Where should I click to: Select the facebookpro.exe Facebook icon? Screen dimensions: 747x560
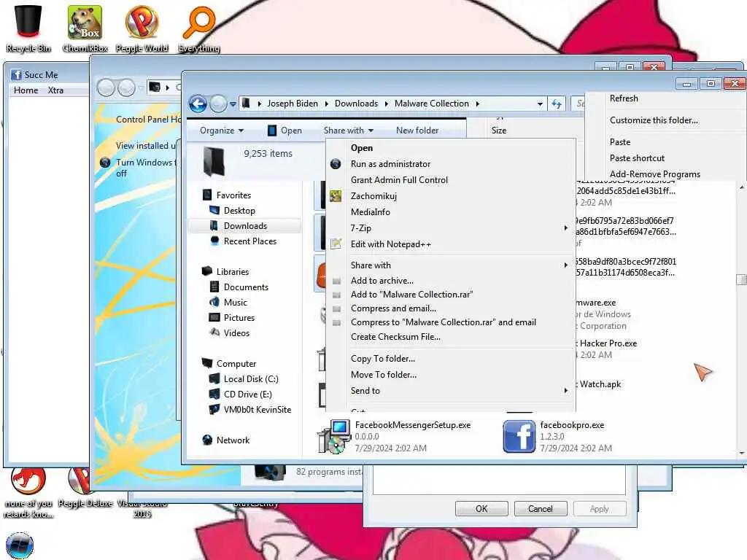[x=519, y=436]
